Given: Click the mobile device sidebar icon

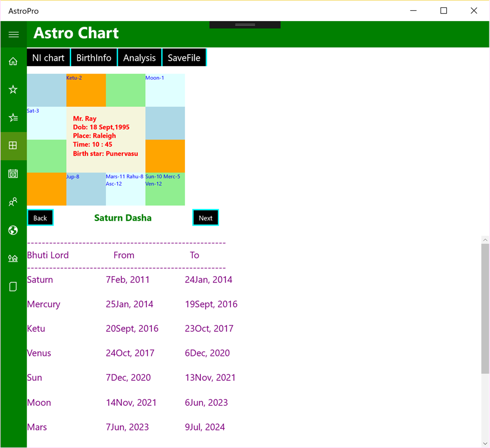Looking at the screenshot, I should click(13, 286).
